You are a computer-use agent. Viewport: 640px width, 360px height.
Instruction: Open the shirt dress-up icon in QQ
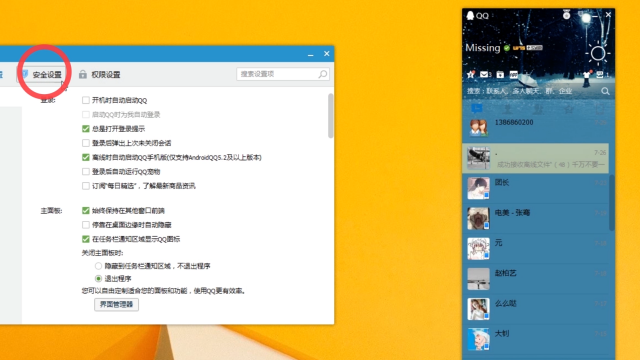pos(587,74)
